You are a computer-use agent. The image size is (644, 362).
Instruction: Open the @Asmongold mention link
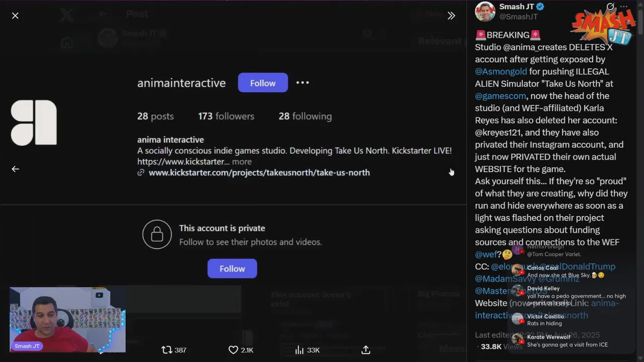click(x=501, y=71)
